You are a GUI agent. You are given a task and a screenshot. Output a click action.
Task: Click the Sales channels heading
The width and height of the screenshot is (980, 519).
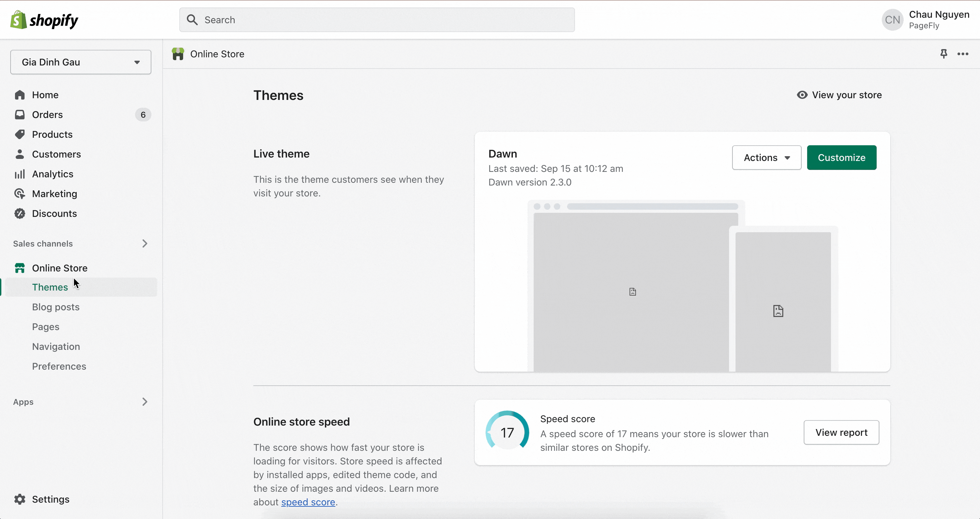point(43,243)
